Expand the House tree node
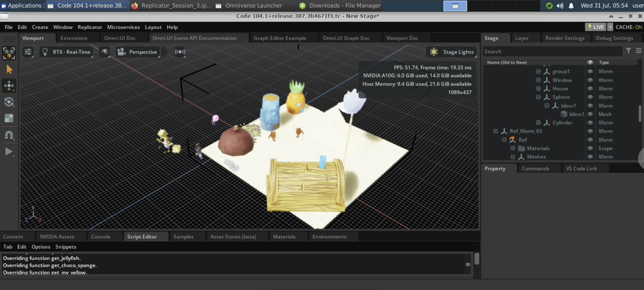644x290 pixels. pos(538,88)
